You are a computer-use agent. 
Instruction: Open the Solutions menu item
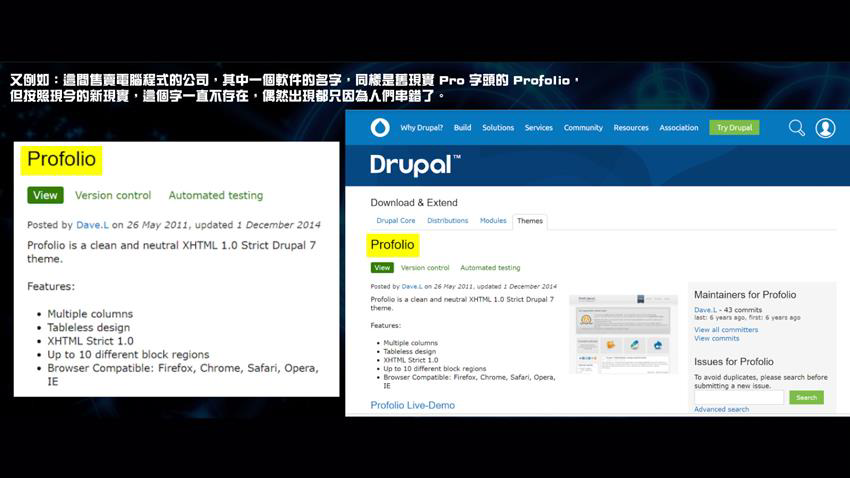click(498, 128)
